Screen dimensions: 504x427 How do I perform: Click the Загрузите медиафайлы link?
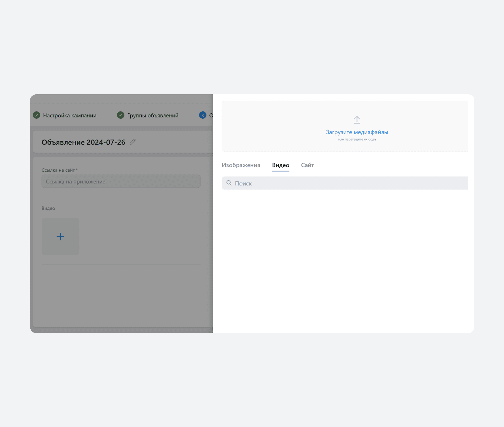[x=357, y=132]
